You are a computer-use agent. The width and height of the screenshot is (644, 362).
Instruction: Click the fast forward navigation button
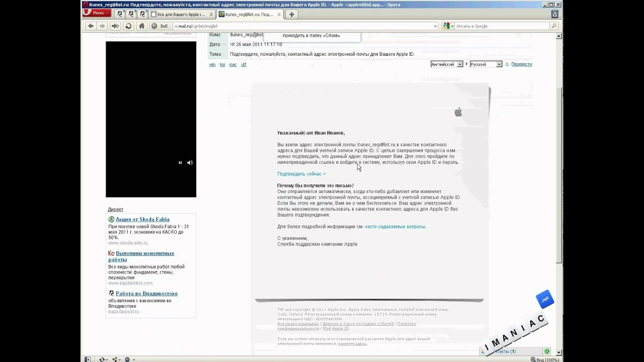coord(116,26)
